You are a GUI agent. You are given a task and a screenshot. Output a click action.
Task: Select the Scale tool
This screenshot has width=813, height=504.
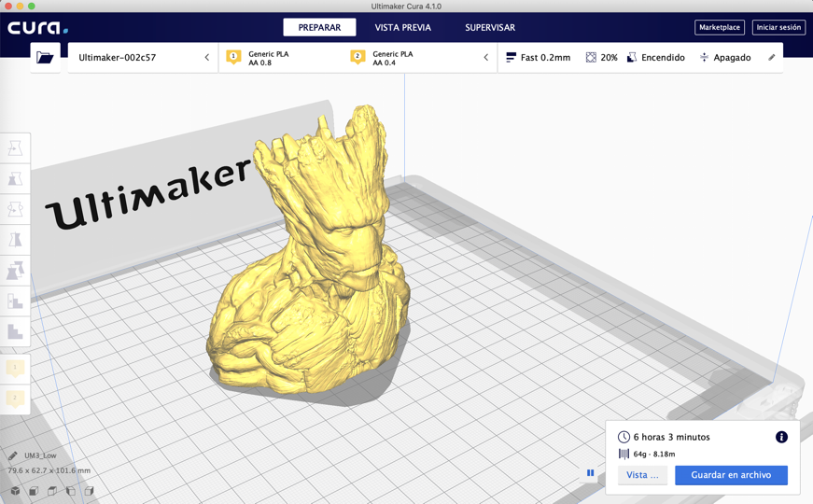point(15,179)
